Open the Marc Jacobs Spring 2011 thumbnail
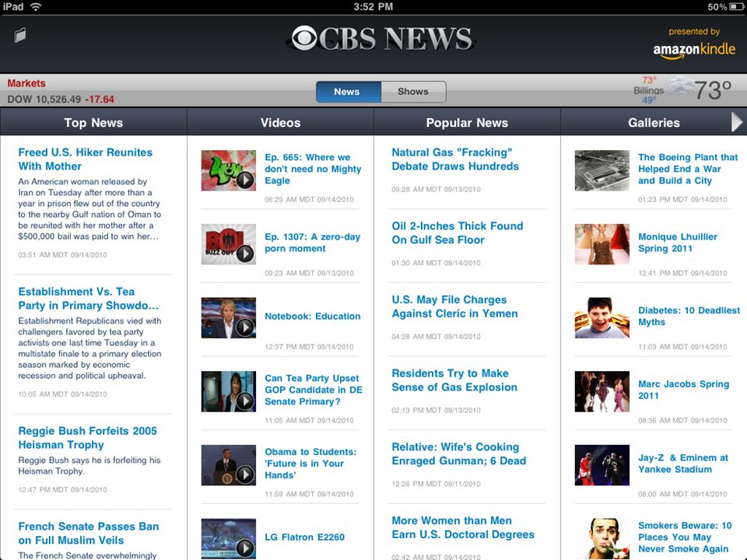This screenshot has height=560, width=747. point(601,391)
